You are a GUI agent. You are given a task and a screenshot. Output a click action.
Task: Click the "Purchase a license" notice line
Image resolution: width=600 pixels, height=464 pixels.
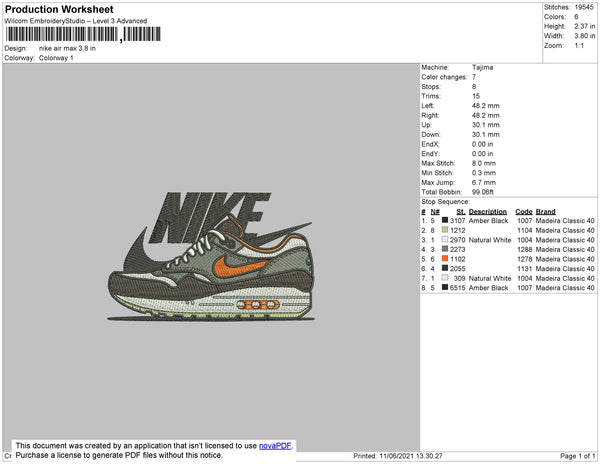pos(119,455)
